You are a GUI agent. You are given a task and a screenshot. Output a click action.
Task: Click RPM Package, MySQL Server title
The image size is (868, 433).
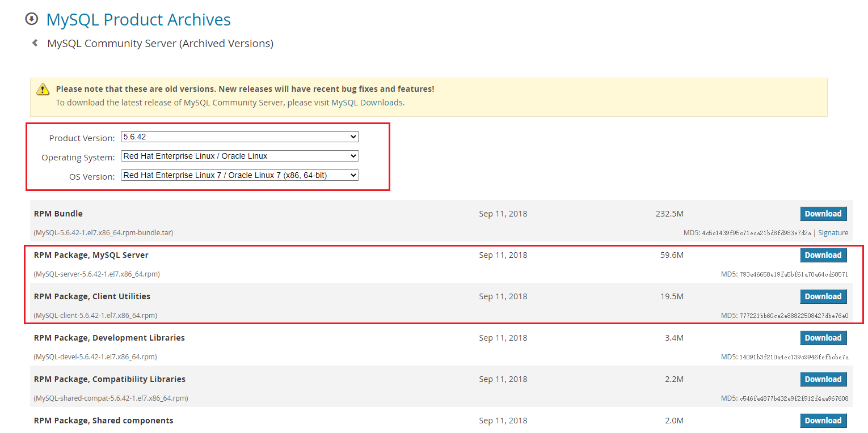point(91,255)
